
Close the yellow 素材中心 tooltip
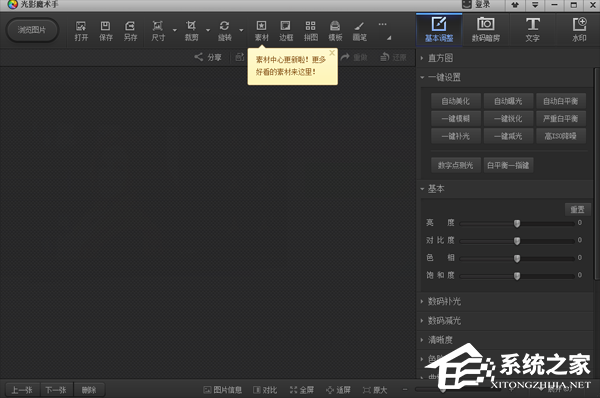(x=332, y=53)
